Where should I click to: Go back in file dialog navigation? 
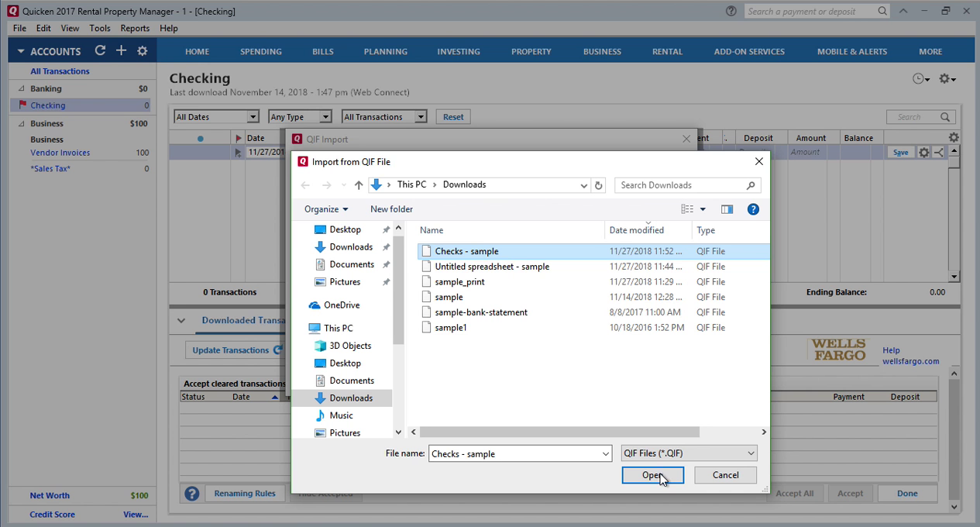[305, 185]
